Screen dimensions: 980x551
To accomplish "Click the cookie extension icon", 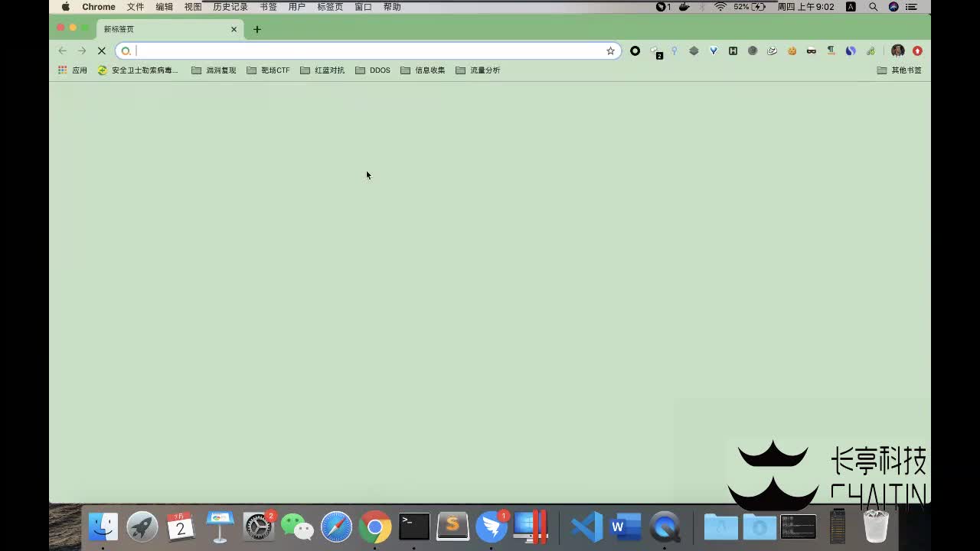I will pos(792,51).
